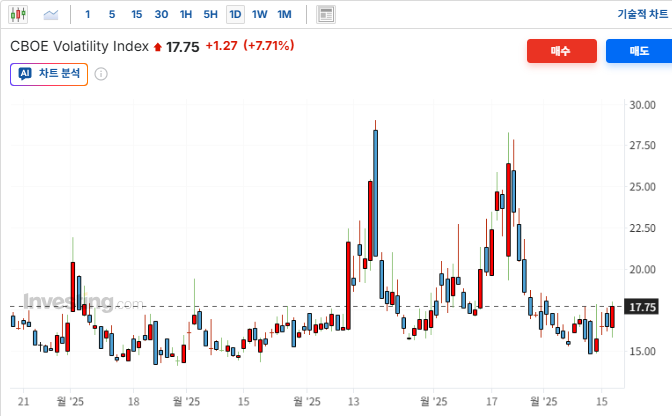Viewport: 672px width, 416px height.
Task: Click the tallest blue candle near 28
Action: click(375, 193)
